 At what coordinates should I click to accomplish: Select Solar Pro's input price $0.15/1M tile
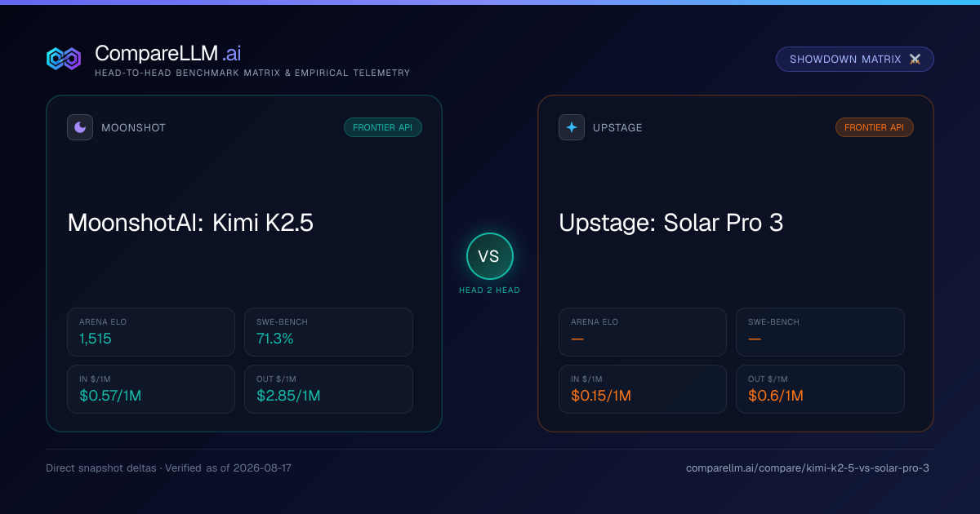click(643, 389)
